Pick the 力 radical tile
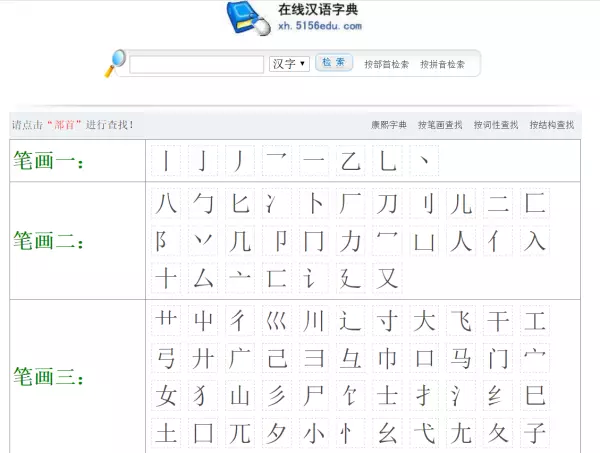 350,241
